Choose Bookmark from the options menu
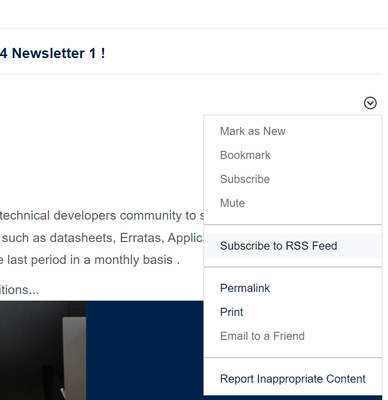This screenshot has height=400, width=388. click(245, 155)
